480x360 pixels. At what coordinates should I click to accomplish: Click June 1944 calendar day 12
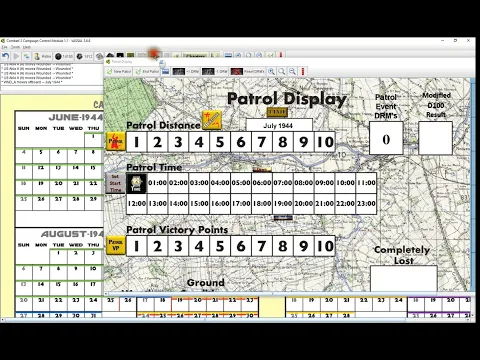tap(41, 172)
